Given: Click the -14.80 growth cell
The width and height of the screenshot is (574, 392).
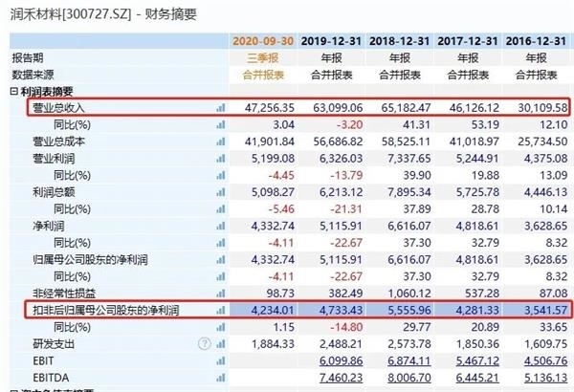Looking at the screenshot, I should [x=346, y=327].
